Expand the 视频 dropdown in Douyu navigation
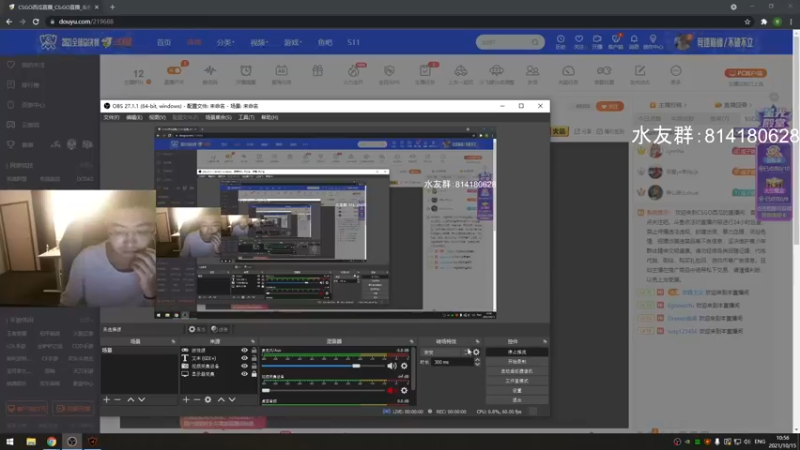The height and width of the screenshot is (450, 800). click(259, 42)
